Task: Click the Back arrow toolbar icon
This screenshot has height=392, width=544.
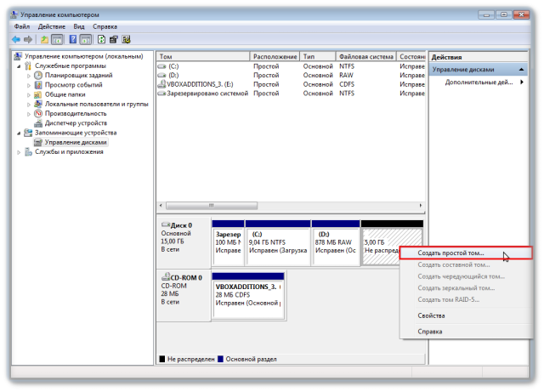Action: [x=16, y=39]
